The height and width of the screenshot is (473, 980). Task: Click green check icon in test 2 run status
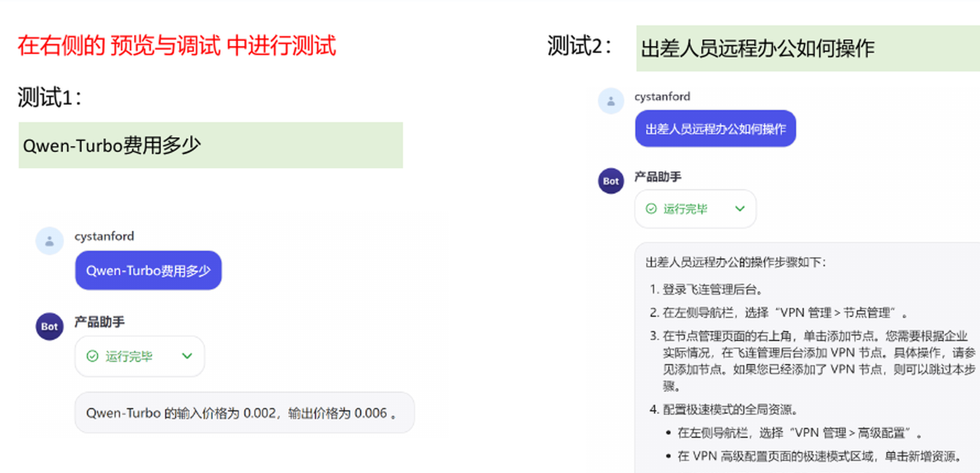651,209
